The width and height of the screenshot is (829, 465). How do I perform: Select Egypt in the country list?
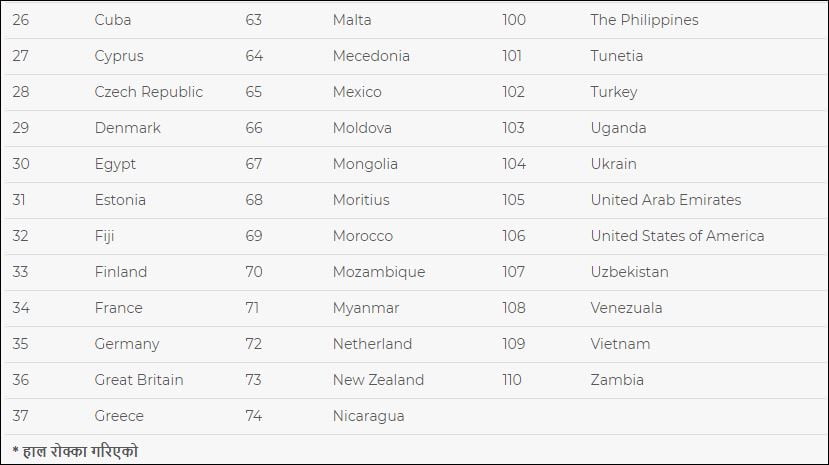(115, 164)
